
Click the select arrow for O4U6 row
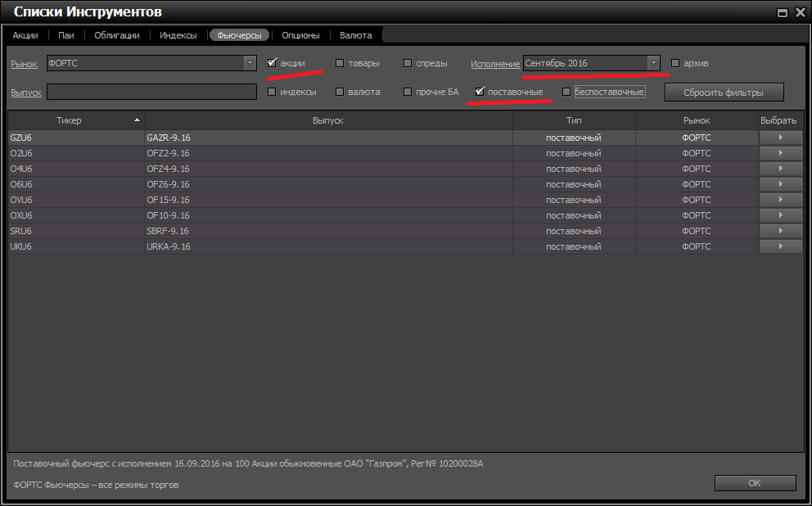(780, 169)
